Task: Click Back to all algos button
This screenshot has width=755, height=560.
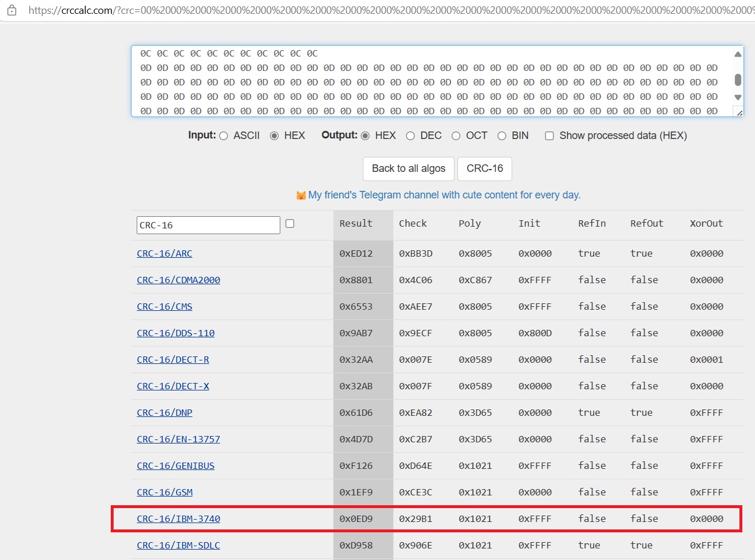Action: pyautogui.click(x=408, y=168)
